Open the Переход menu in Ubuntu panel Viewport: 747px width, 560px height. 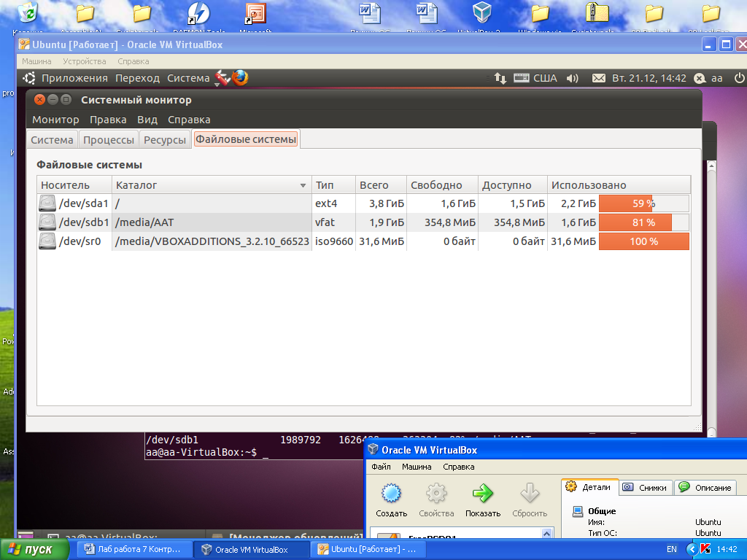[x=137, y=78]
